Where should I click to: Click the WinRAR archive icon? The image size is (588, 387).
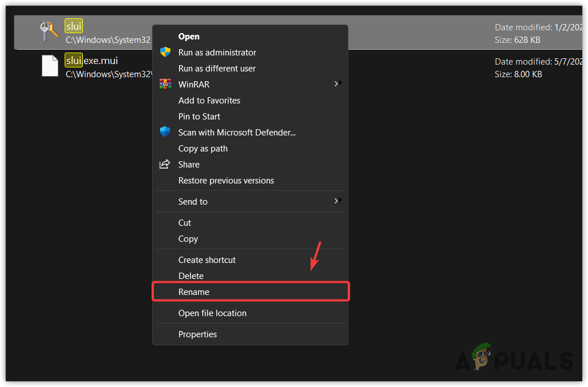(165, 84)
